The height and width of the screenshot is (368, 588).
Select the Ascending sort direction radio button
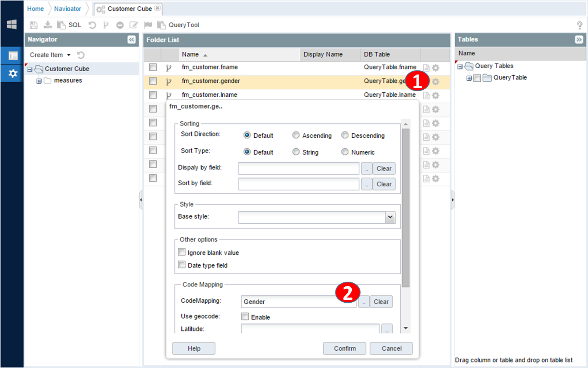(x=296, y=135)
